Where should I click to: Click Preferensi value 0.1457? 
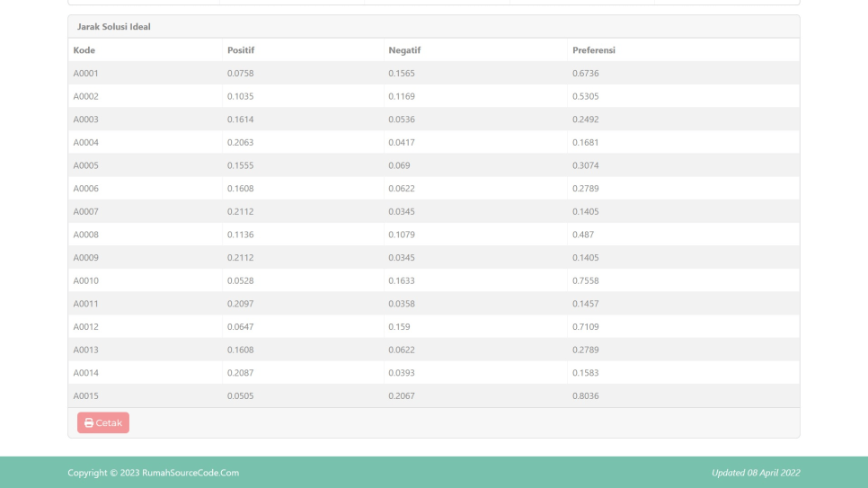click(x=586, y=304)
